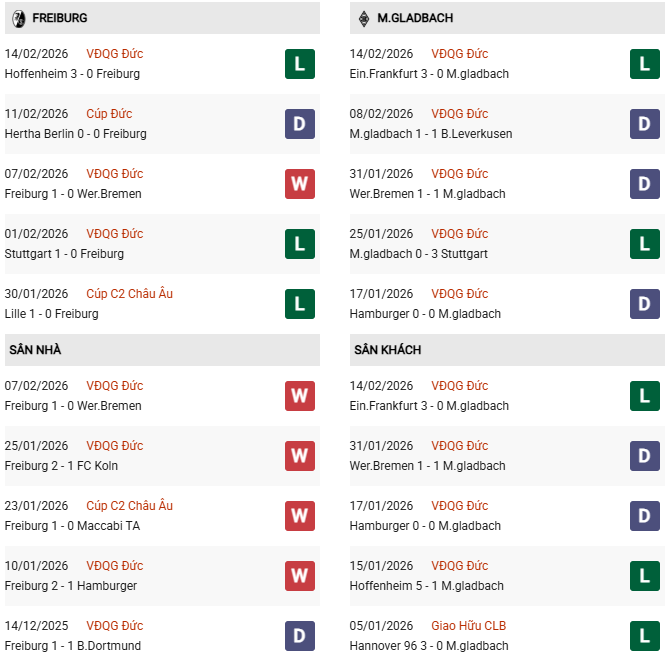
Task: Select the M.GLADBACH team header
Action: pos(415,18)
